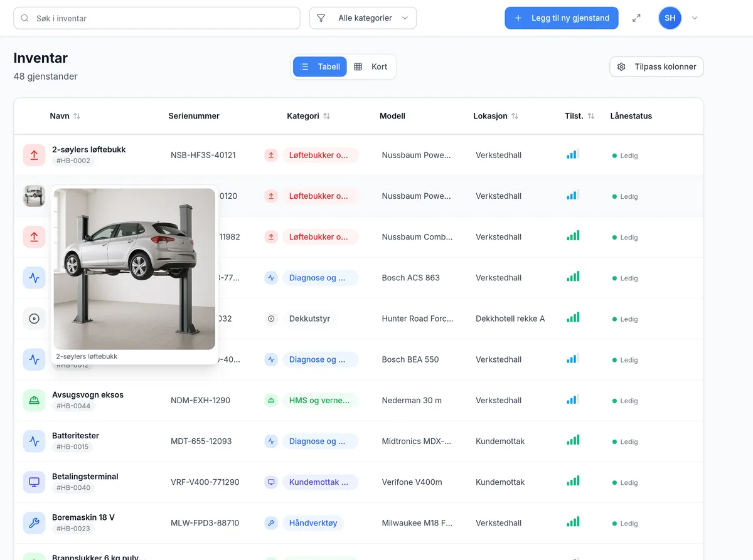This screenshot has width=753, height=560.
Task: Open the Alle kategorier filter dropdown
Action: point(363,18)
